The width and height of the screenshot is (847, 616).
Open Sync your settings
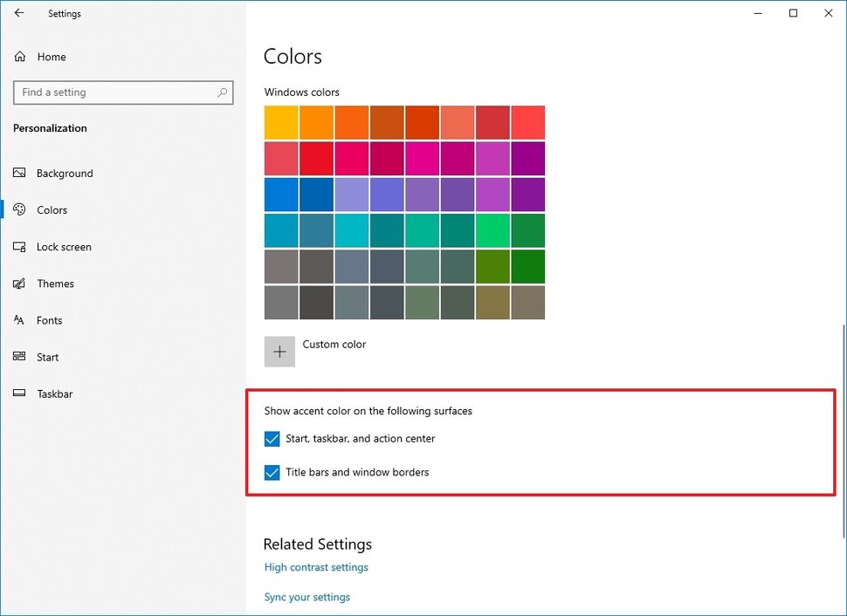click(x=306, y=597)
